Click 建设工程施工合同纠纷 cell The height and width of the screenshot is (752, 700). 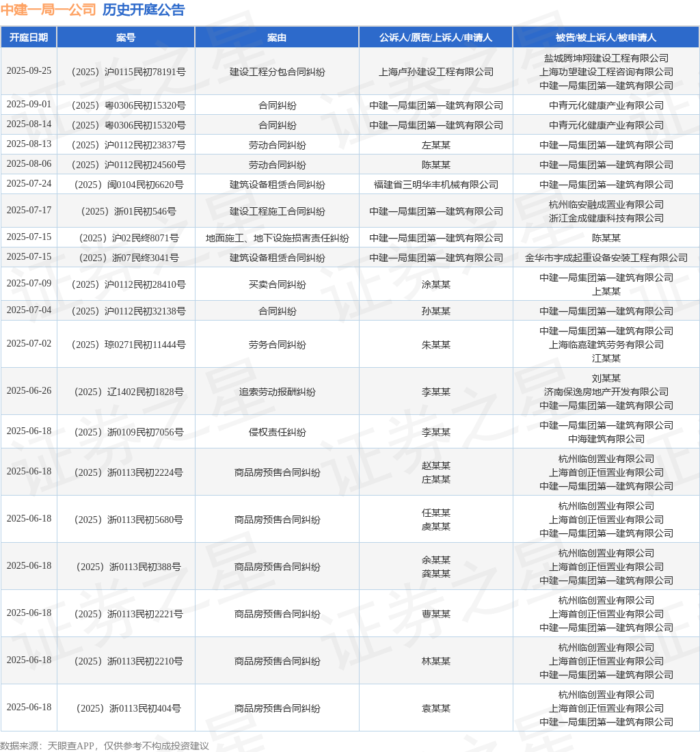click(x=277, y=211)
